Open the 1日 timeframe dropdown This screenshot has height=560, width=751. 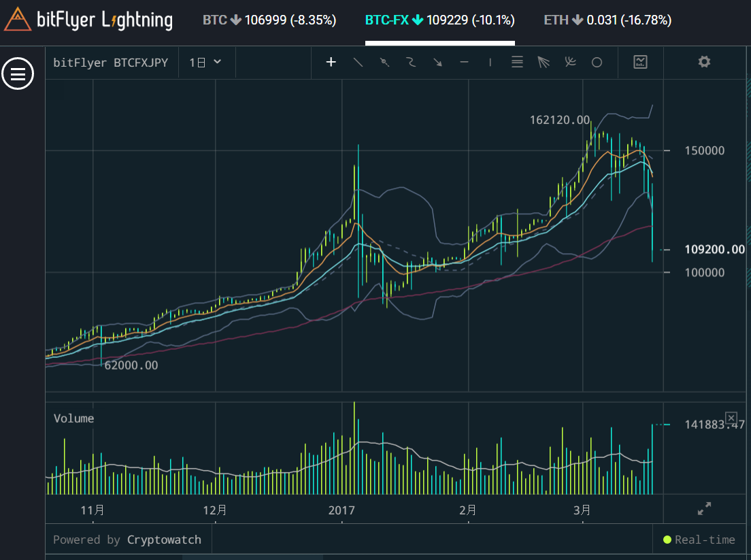click(206, 61)
